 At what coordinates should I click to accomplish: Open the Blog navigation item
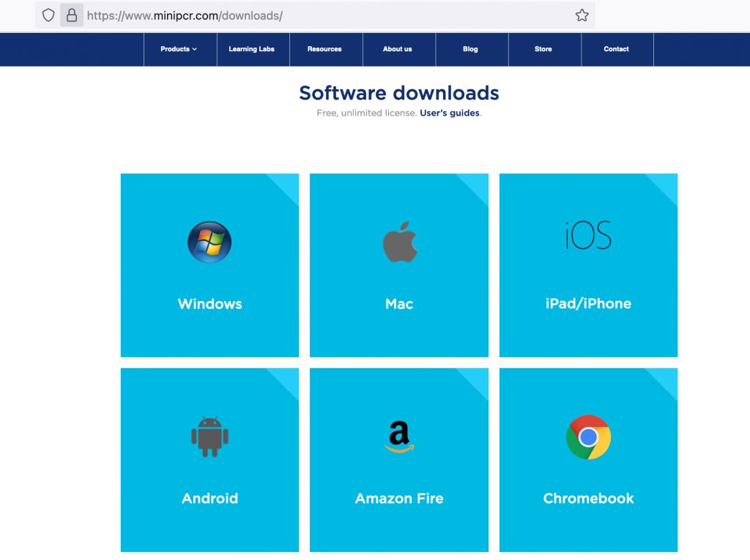click(470, 49)
